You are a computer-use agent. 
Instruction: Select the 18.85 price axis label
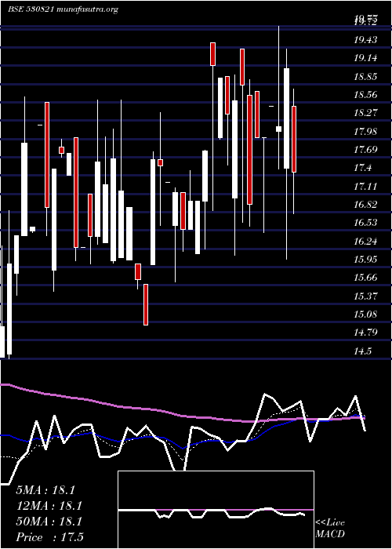click(365, 77)
